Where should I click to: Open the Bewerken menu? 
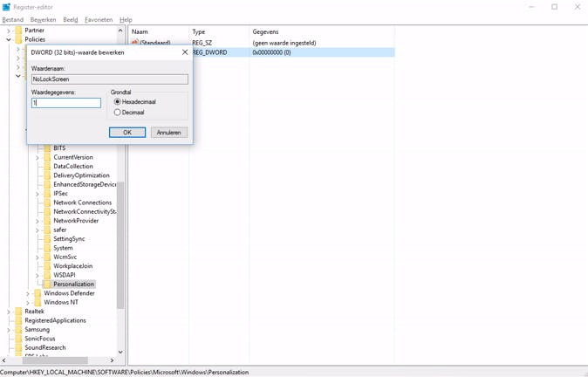[43, 20]
